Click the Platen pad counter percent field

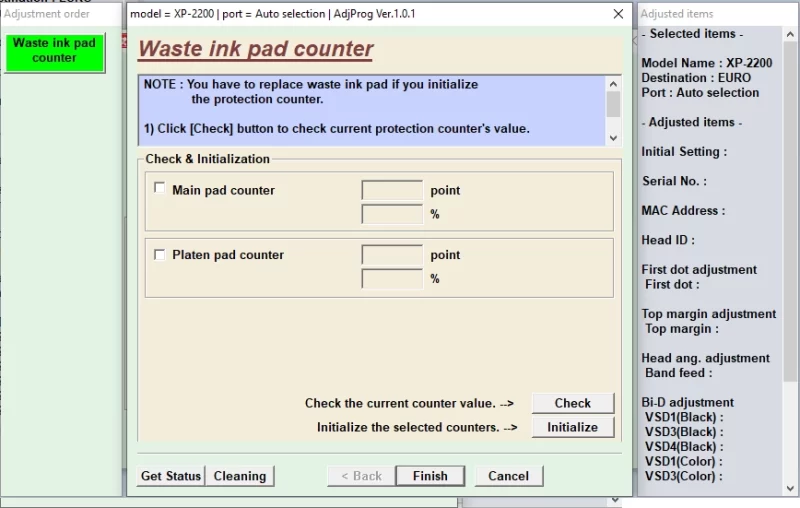[x=392, y=278]
